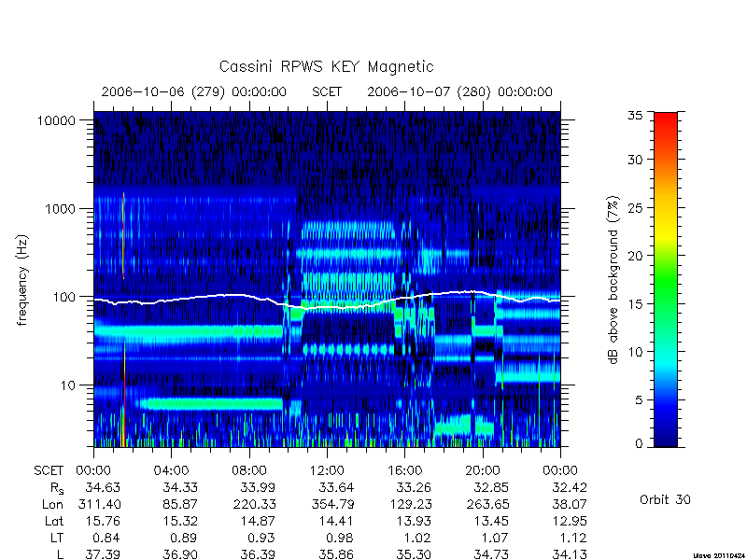747x560 pixels.
Task: Click the 100 frequency tick label
Action: click(64, 297)
